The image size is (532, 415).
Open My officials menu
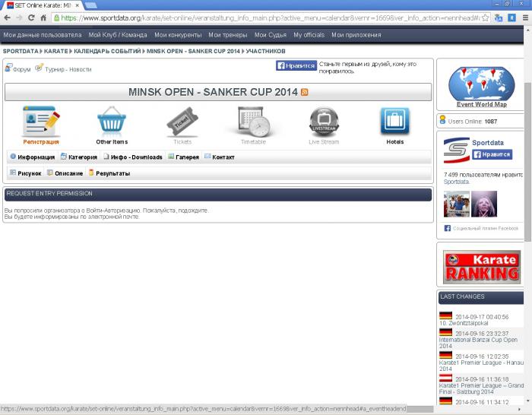(309, 35)
